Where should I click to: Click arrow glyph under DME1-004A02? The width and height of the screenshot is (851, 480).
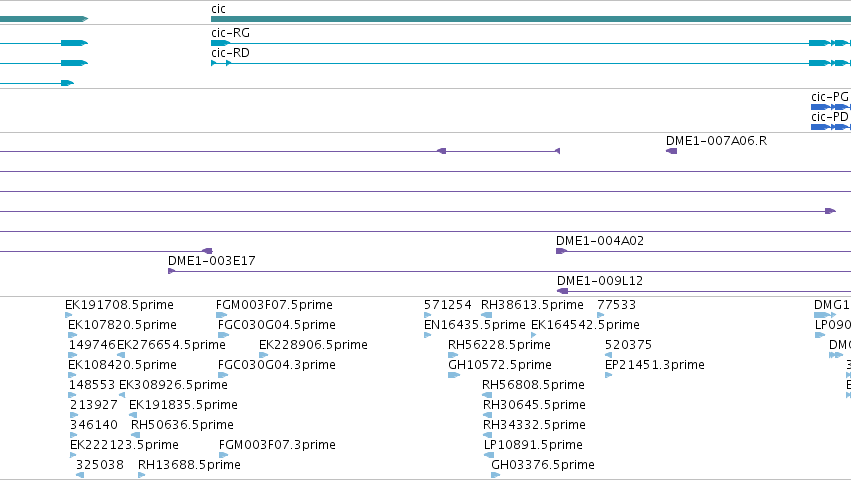pos(561,251)
